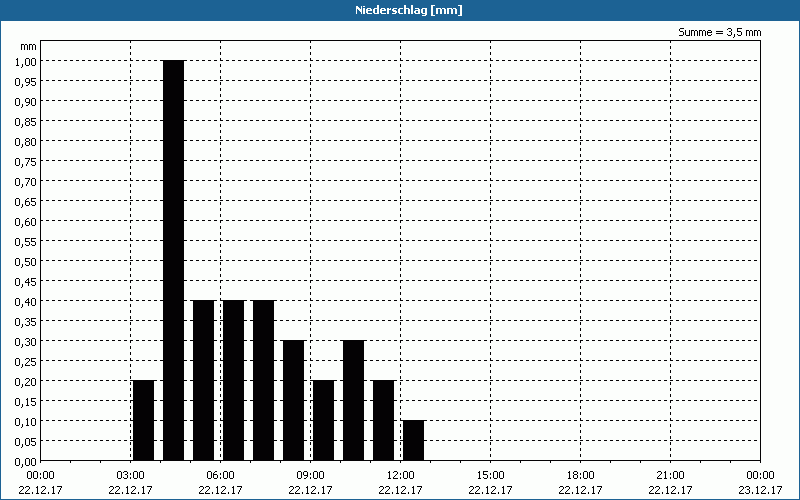
Task: Click the mm unit label above y-axis
Action: (x=29, y=46)
